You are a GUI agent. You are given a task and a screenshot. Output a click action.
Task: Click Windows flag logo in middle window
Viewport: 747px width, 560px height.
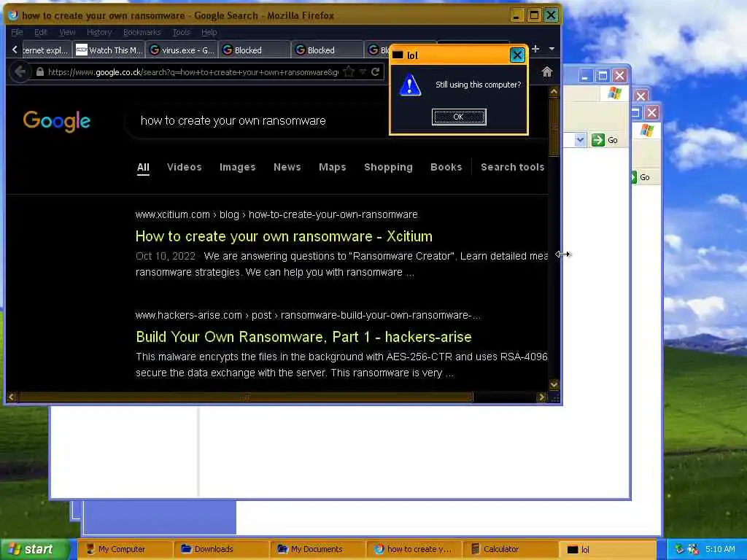click(x=614, y=93)
